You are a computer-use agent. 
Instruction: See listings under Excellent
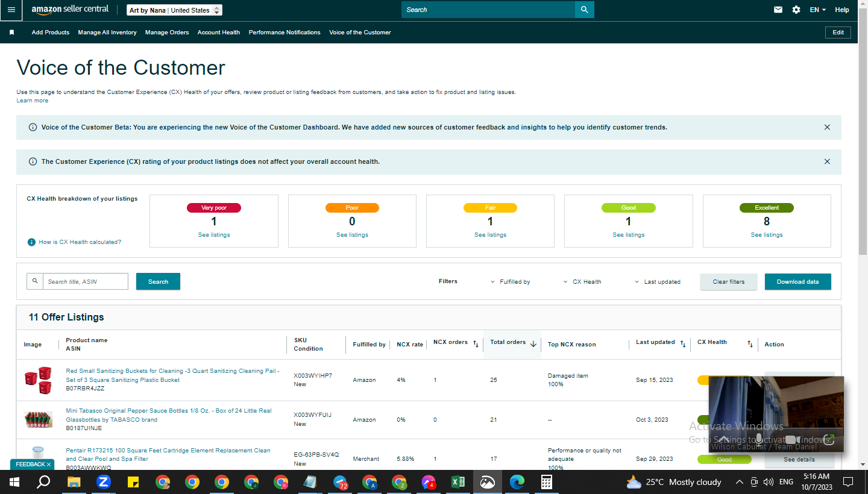[x=767, y=235]
